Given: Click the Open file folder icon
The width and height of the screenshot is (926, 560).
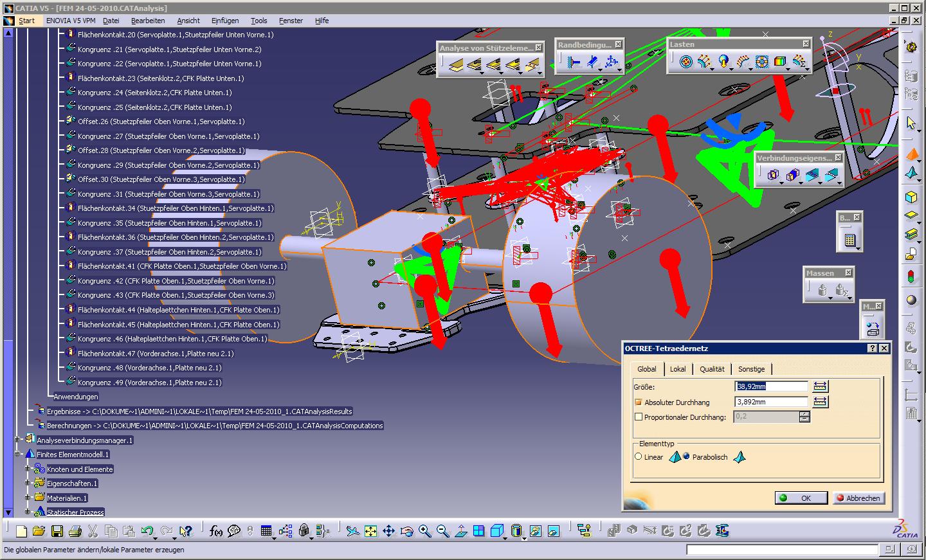Looking at the screenshot, I should [39, 531].
